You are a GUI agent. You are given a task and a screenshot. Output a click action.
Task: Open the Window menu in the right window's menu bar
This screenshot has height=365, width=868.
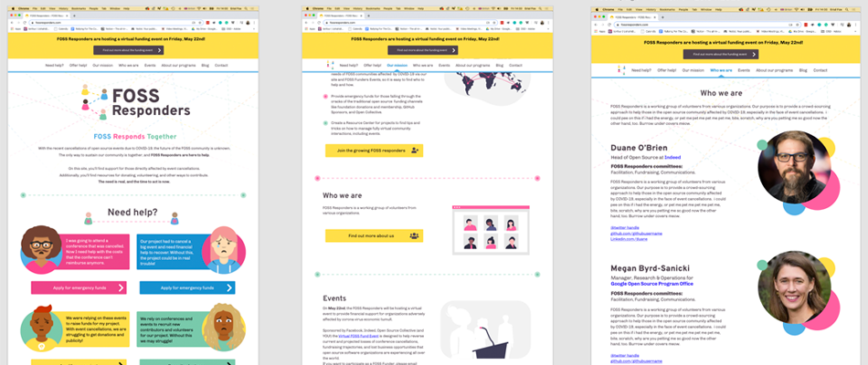(706, 9)
